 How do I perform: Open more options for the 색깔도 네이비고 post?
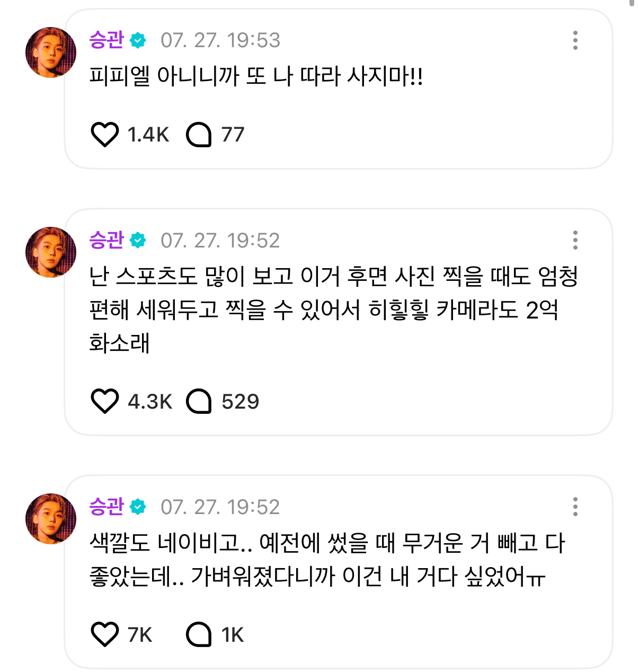575,507
